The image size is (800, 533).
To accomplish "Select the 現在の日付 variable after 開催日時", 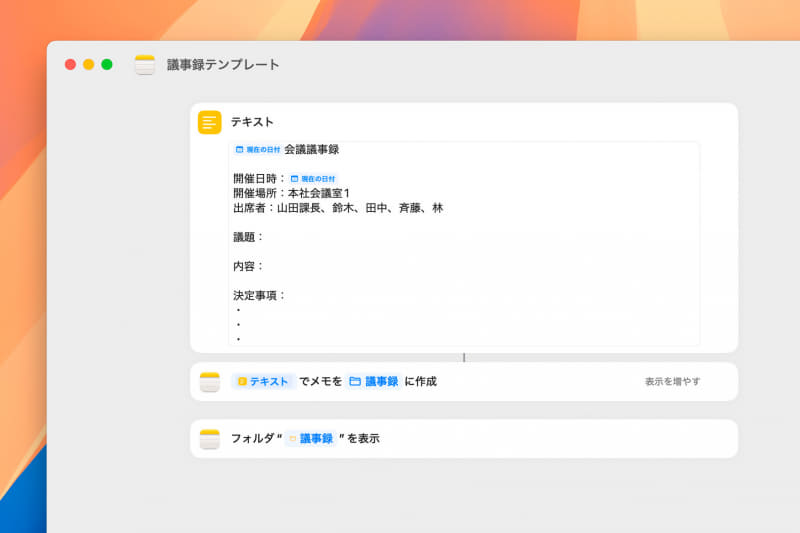I will [x=313, y=179].
